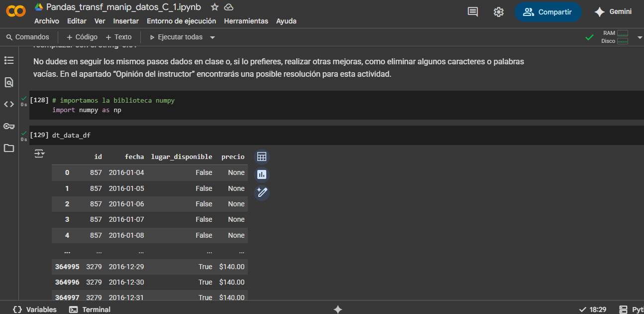Click the Compartir share button
644x314 pixels.
coord(548,12)
